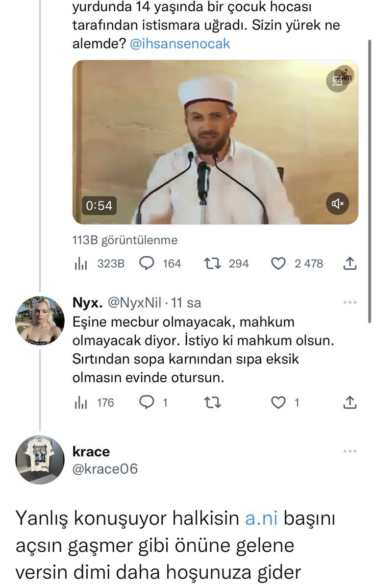Share the main tweet via upload icon
This screenshot has width=374, height=588.
pos(349,264)
